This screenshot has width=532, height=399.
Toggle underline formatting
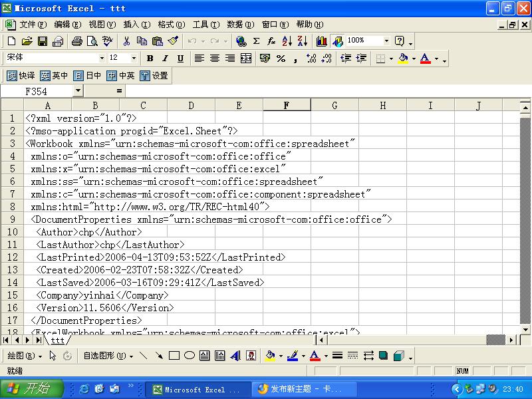[180, 59]
